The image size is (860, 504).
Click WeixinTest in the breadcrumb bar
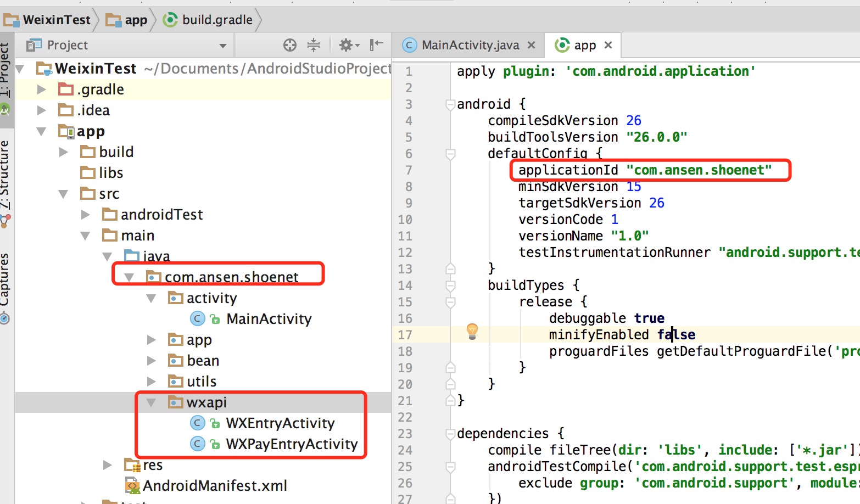(x=57, y=20)
